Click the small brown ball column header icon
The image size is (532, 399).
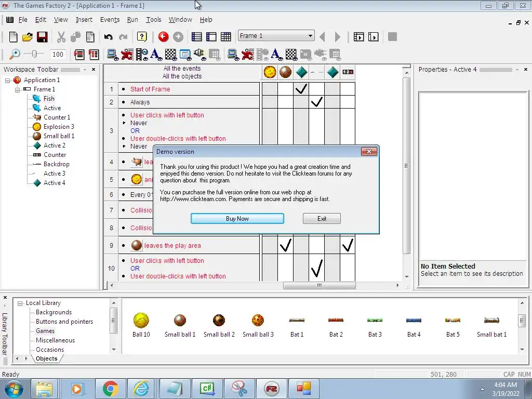tap(285, 72)
